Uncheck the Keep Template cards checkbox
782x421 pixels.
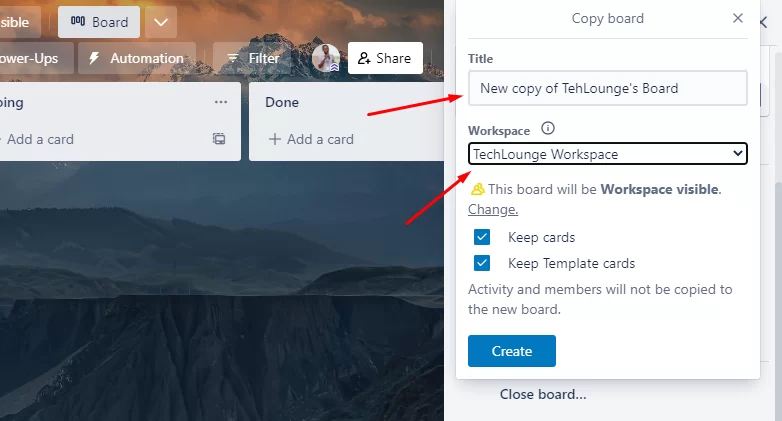[482, 263]
